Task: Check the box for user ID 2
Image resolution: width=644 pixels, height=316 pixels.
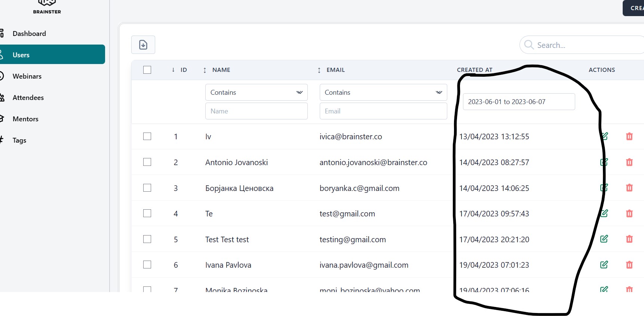Action: click(147, 162)
